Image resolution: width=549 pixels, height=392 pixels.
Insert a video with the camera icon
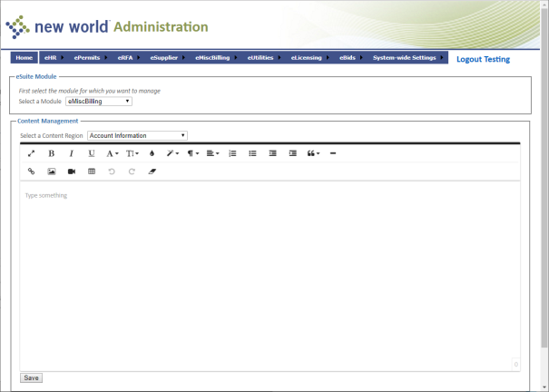pos(72,171)
